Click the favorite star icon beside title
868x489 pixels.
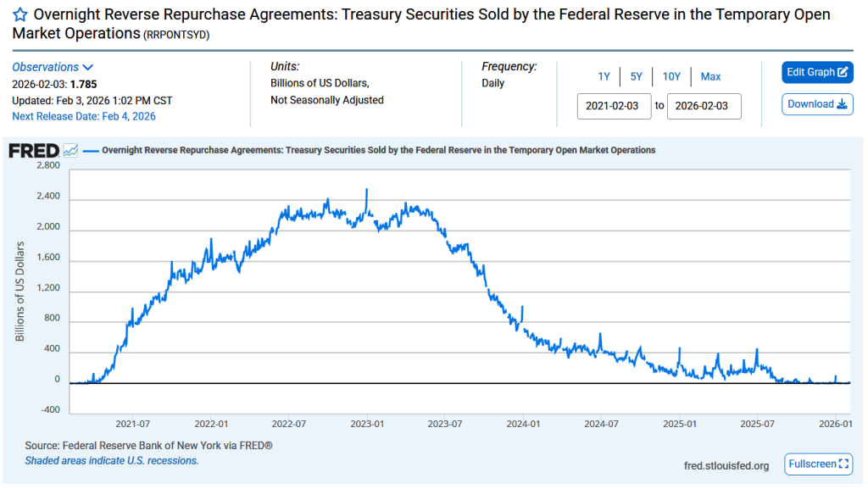pyautogui.click(x=20, y=15)
